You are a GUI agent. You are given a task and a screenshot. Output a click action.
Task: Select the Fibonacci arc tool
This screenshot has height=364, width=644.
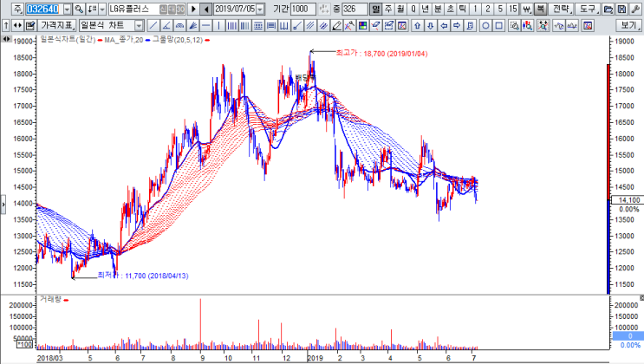179,26
